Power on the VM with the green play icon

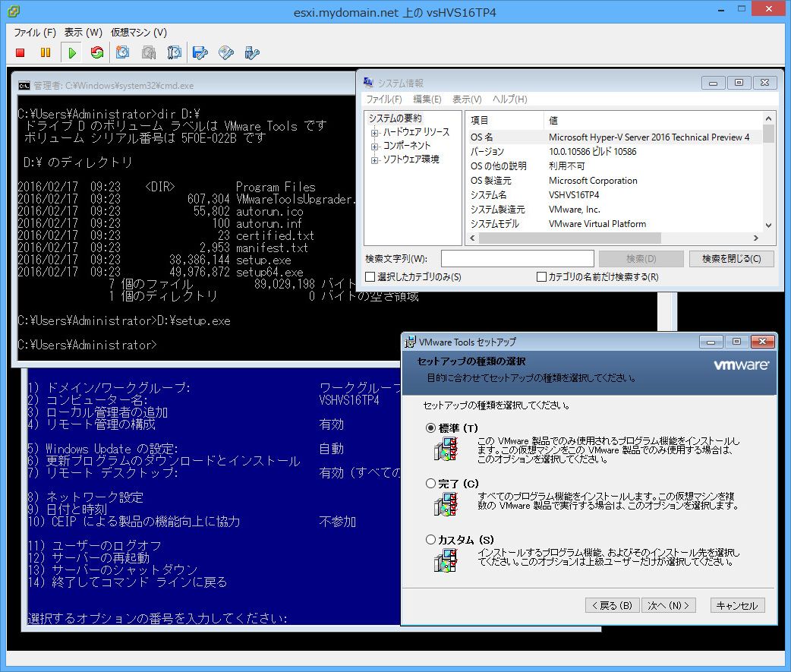click(x=72, y=53)
